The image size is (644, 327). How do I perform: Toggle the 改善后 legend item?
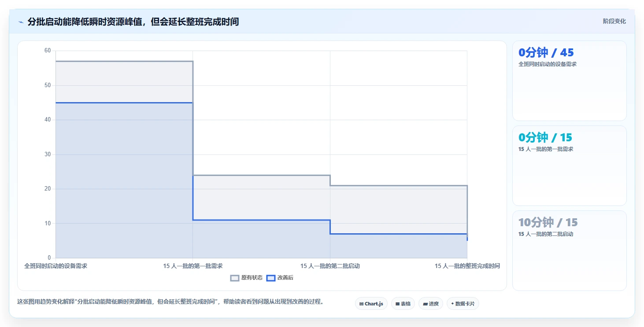click(280, 278)
